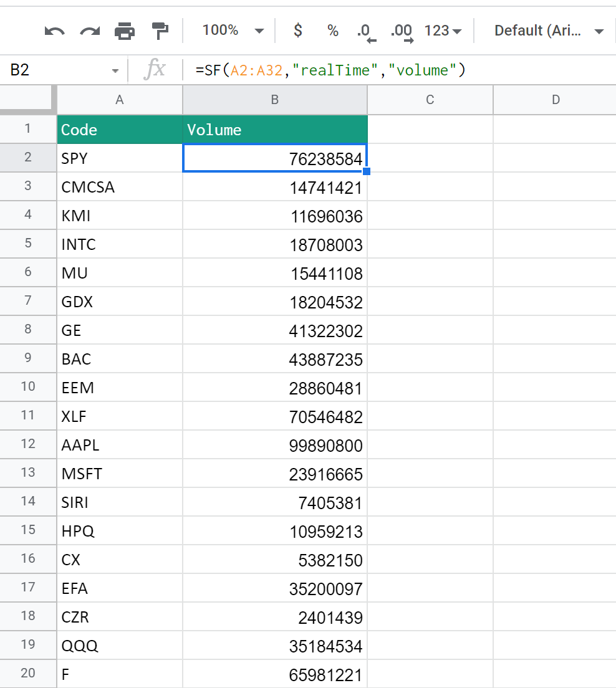Image resolution: width=616 pixels, height=688 pixels.
Task: Format as percent with % button
Action: click(333, 31)
